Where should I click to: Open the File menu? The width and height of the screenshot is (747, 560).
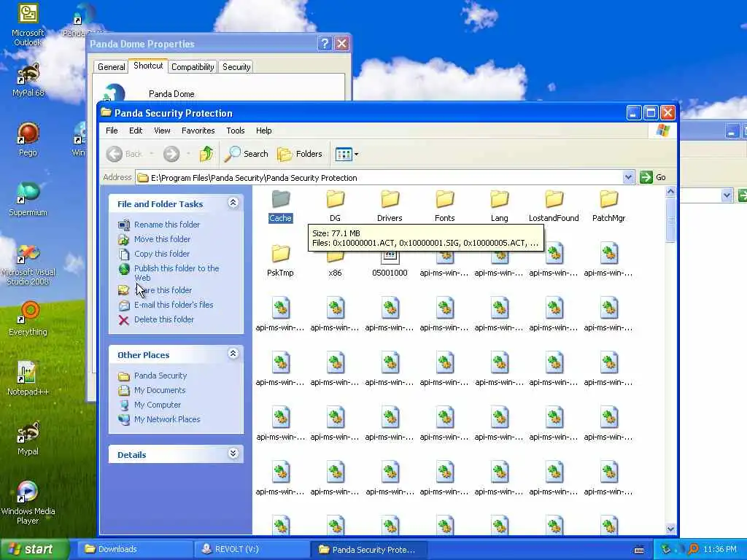pyautogui.click(x=112, y=131)
